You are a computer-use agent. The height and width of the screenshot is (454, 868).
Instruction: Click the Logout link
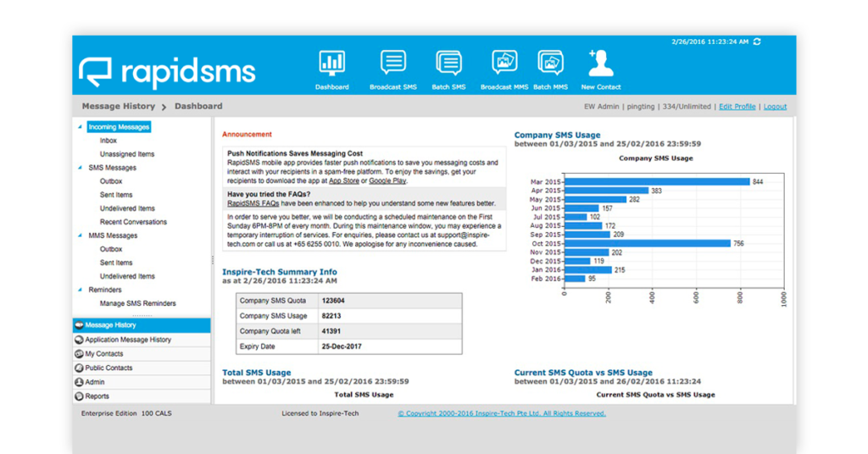pyautogui.click(x=775, y=107)
